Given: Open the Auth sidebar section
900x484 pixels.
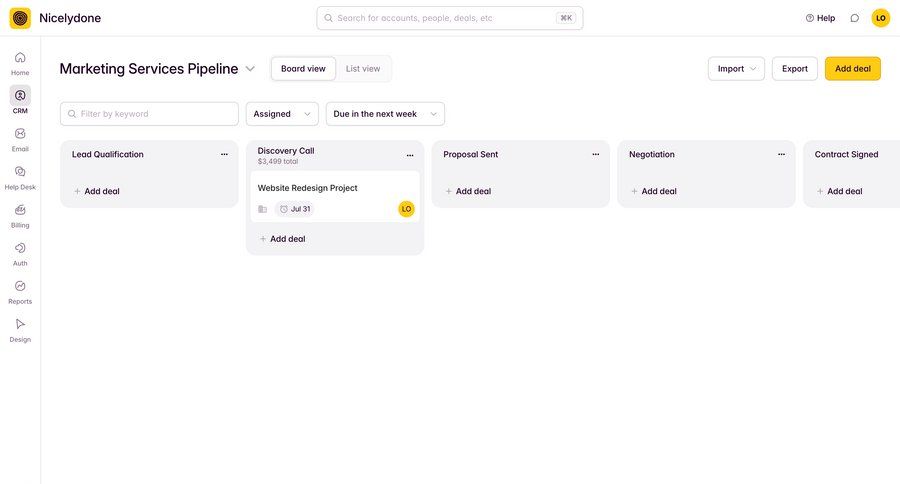Looking at the screenshot, I should coord(20,254).
